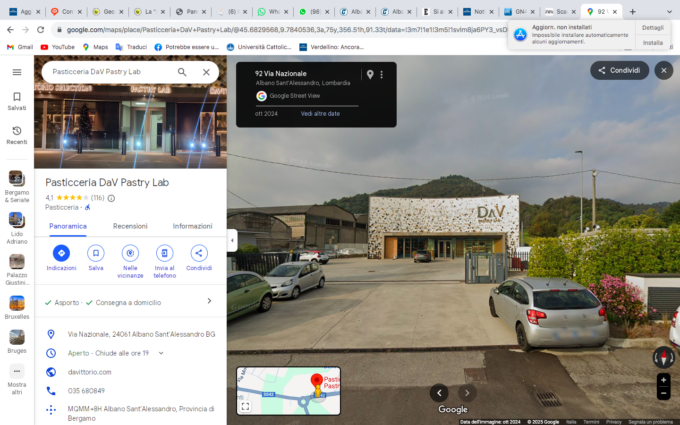Zoom in with the plus button

tap(663, 380)
